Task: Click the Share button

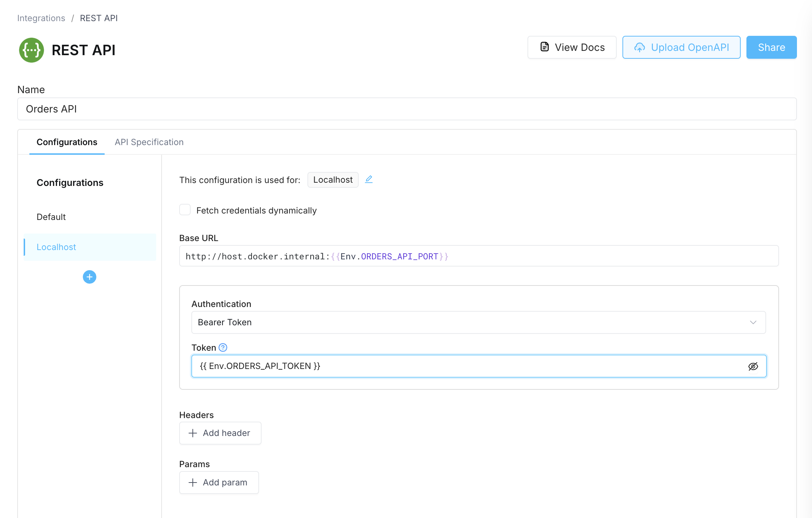Action: [771, 47]
